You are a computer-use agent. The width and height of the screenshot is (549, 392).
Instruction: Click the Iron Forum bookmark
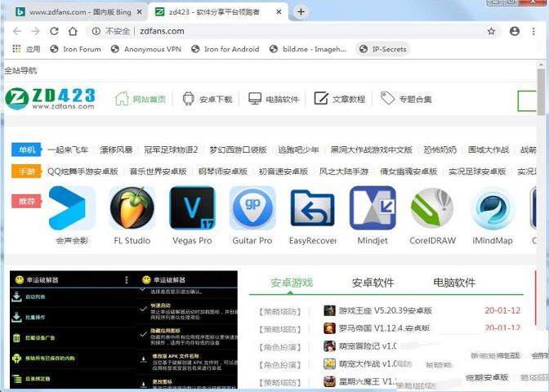pos(76,49)
